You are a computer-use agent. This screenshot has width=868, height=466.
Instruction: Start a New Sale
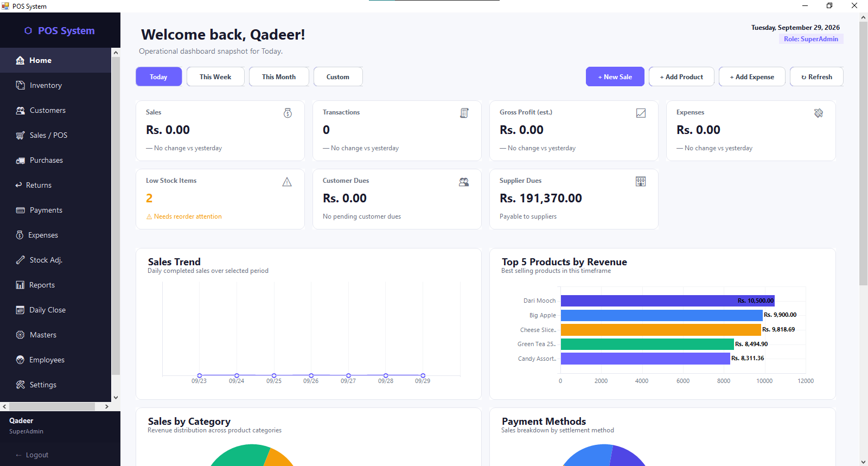[x=615, y=76]
